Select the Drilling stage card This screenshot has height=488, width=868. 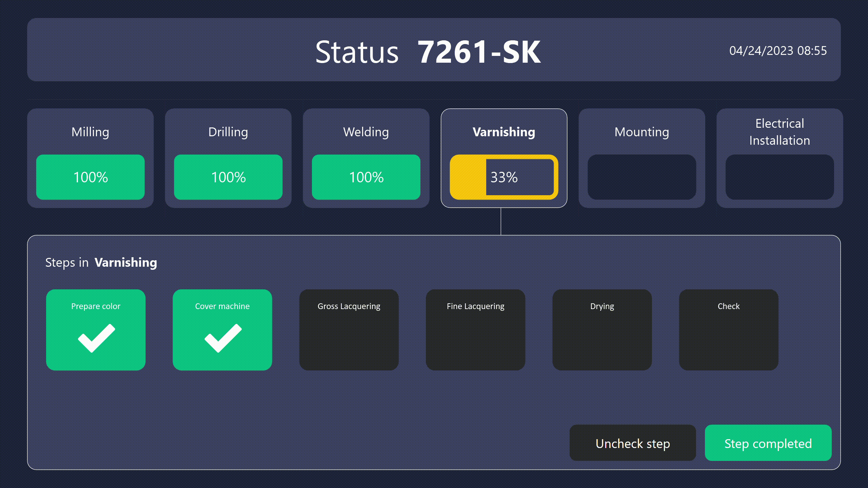[228, 158]
